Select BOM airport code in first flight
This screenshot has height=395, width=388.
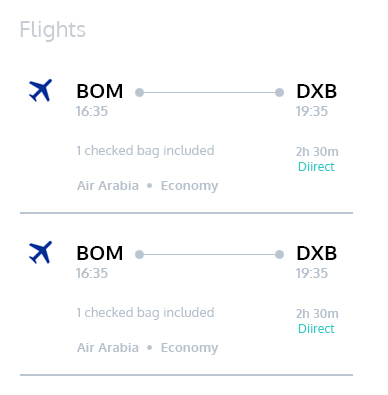pos(100,91)
